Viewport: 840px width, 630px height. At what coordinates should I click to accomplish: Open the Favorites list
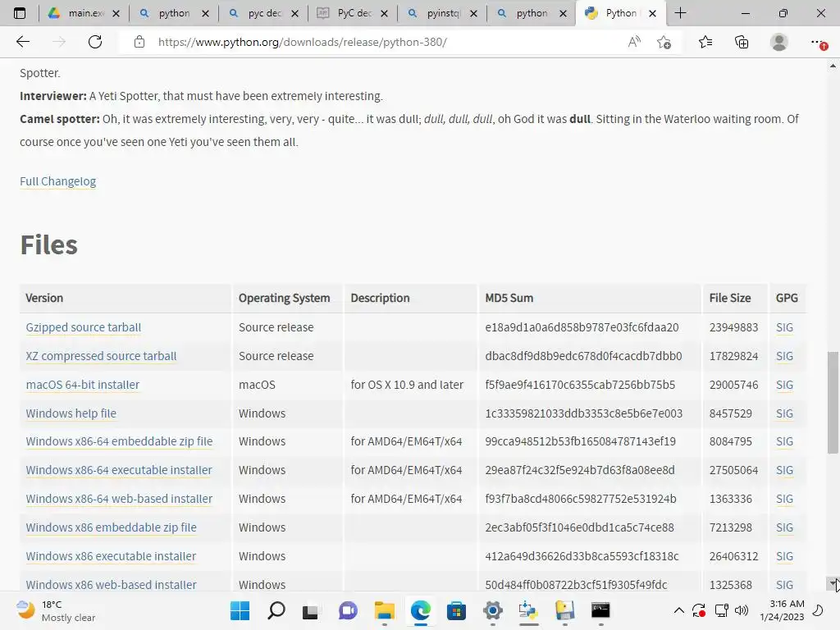(x=705, y=42)
